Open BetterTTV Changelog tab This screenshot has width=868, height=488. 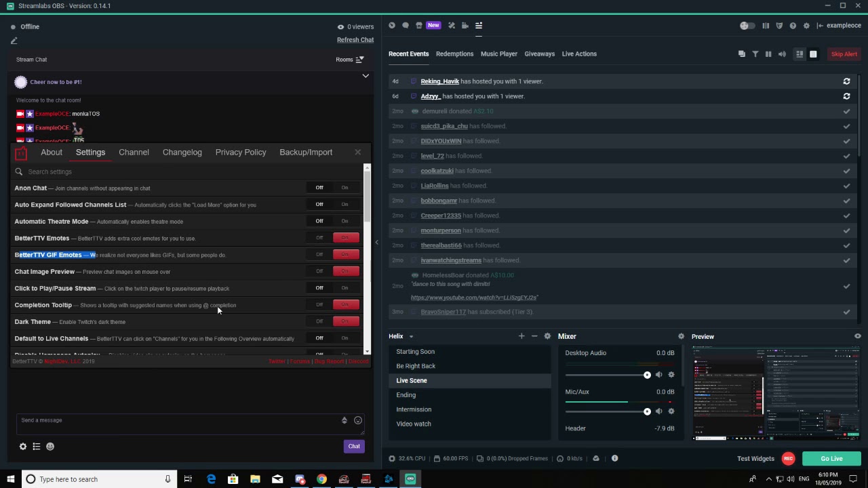tap(182, 152)
